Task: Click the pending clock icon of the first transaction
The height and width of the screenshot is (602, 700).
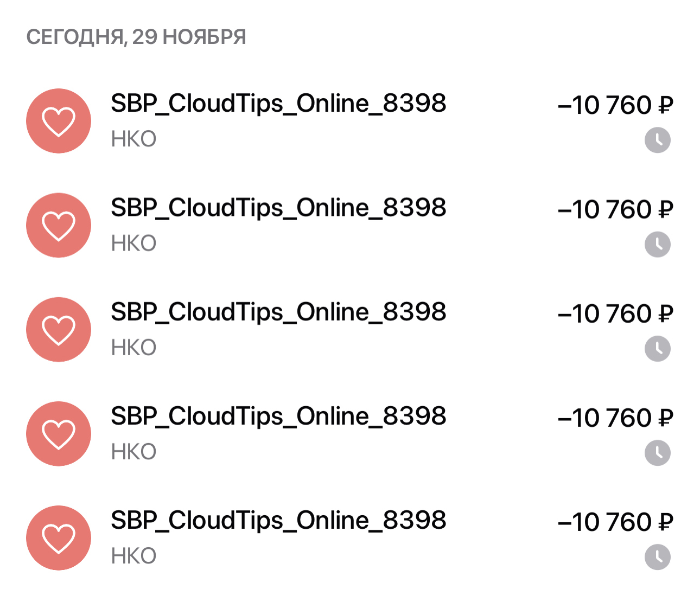Action: click(x=657, y=140)
